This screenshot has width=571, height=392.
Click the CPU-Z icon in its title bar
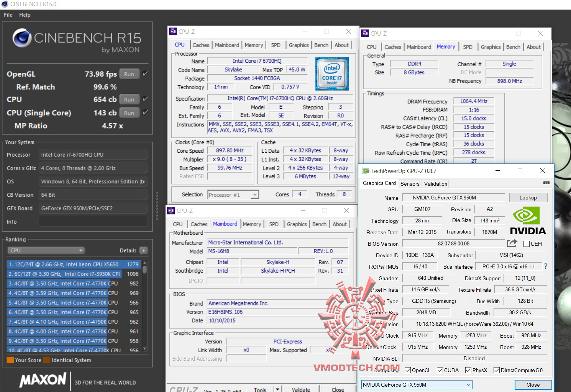[173, 31]
